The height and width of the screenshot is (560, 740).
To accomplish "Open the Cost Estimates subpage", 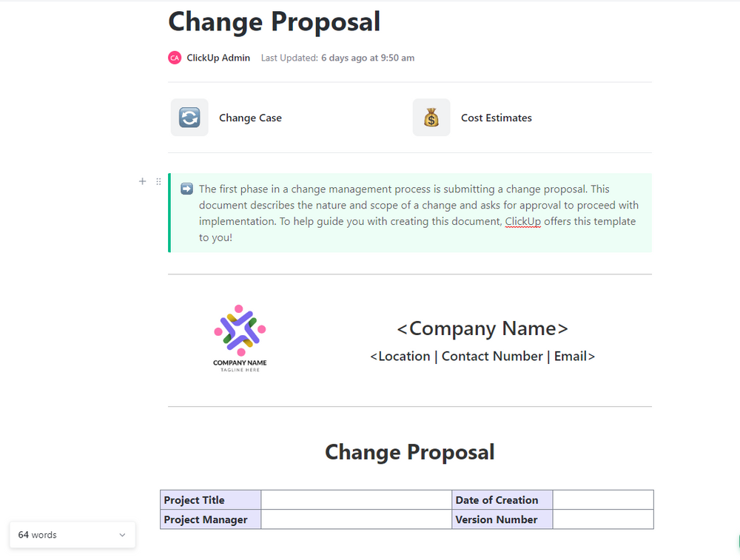I will pyautogui.click(x=496, y=118).
